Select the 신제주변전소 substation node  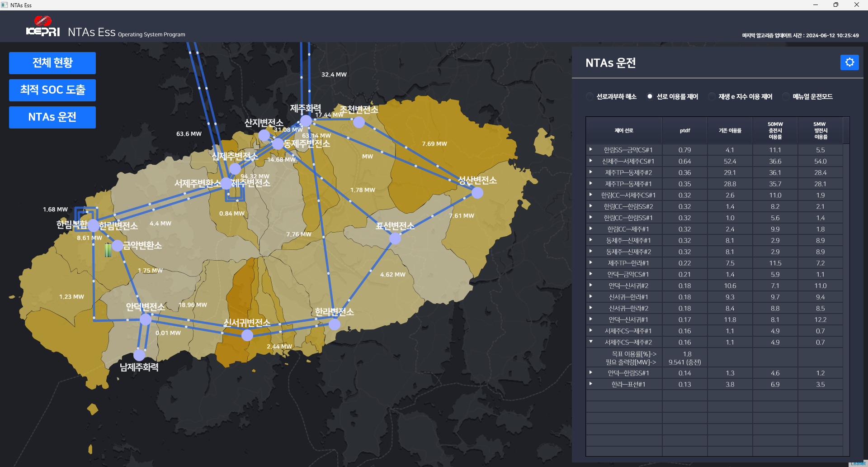235,169
